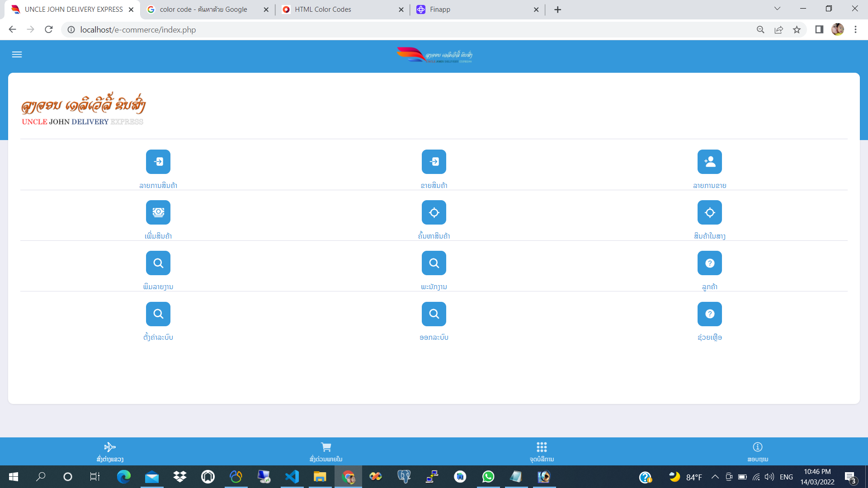The height and width of the screenshot is (488, 868).
Task: Click the browser address bar URL
Action: click(138, 30)
